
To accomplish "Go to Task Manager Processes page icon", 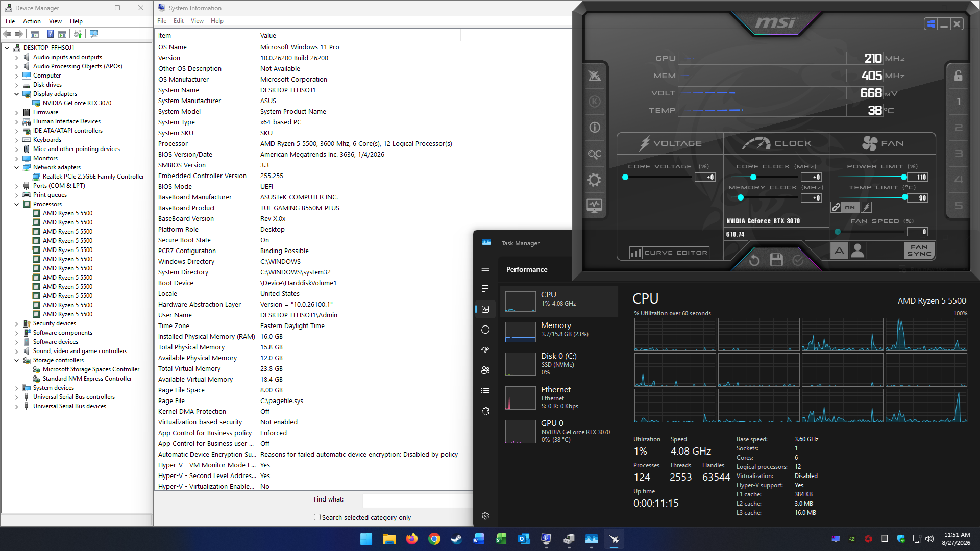I will coord(485,289).
